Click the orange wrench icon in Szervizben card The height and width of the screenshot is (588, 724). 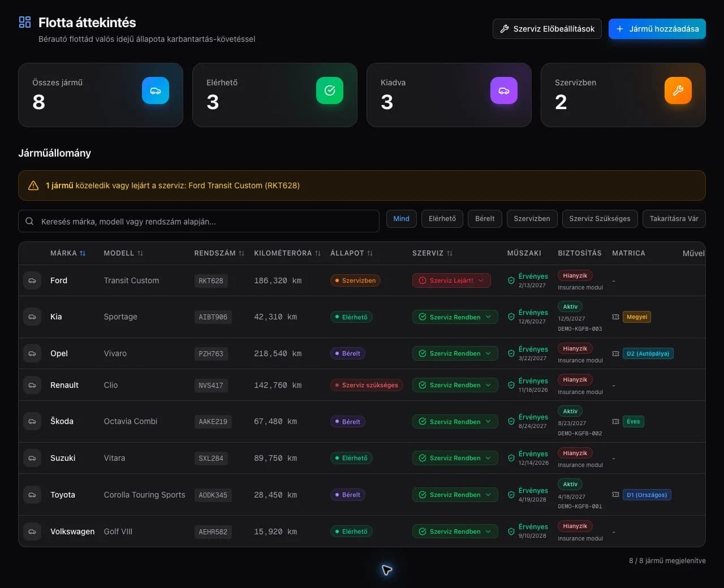click(678, 90)
